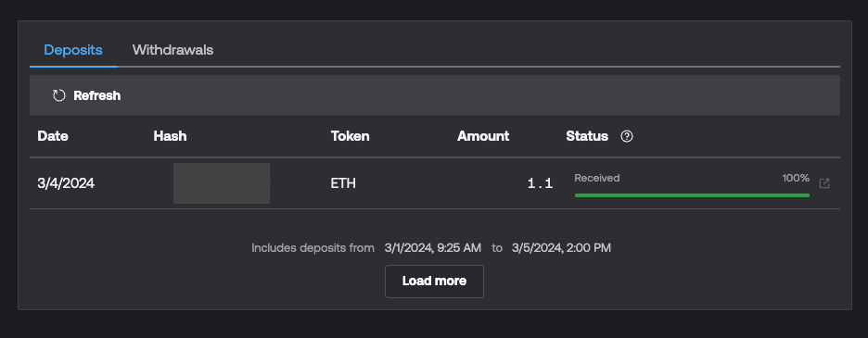Select the Deposits tab
The image size is (868, 338).
(73, 50)
